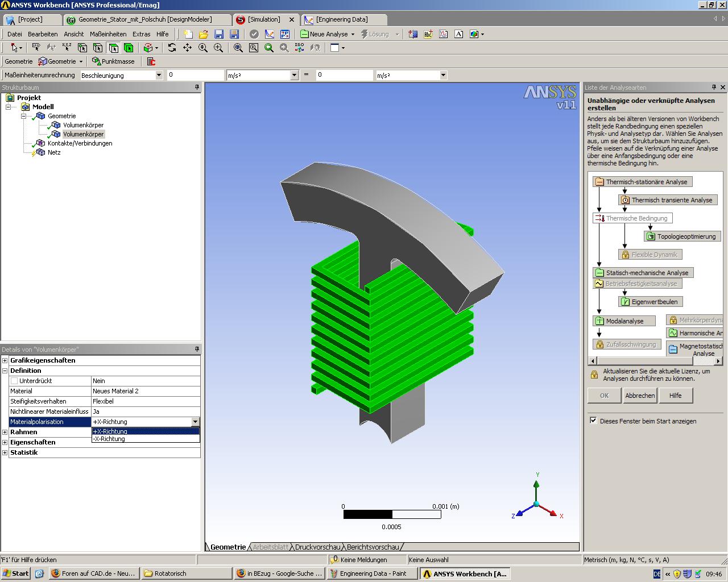Click the Windows Start button
The height and width of the screenshot is (582, 728).
(x=15, y=573)
